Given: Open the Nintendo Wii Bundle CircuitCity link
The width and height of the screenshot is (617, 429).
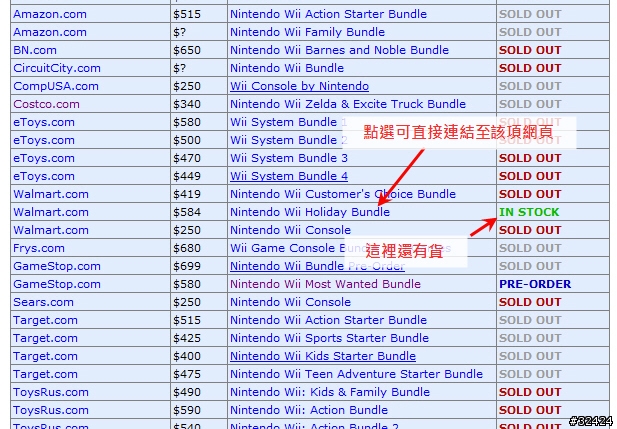Looking at the screenshot, I should 287,68.
